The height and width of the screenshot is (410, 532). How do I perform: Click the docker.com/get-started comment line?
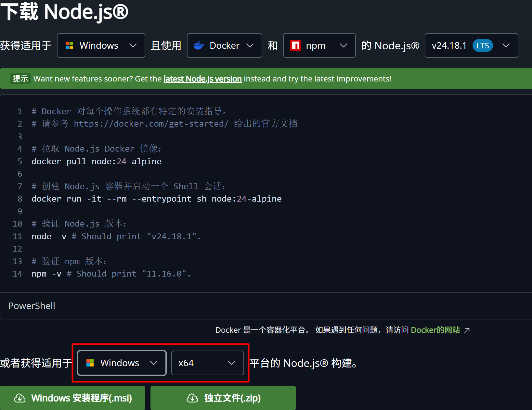click(x=164, y=124)
